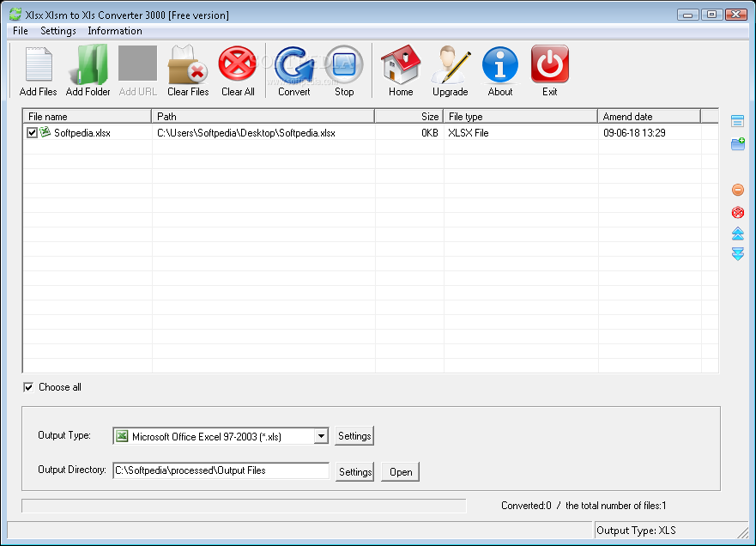
Task: Click the greyed Add URL icon
Action: (137, 64)
